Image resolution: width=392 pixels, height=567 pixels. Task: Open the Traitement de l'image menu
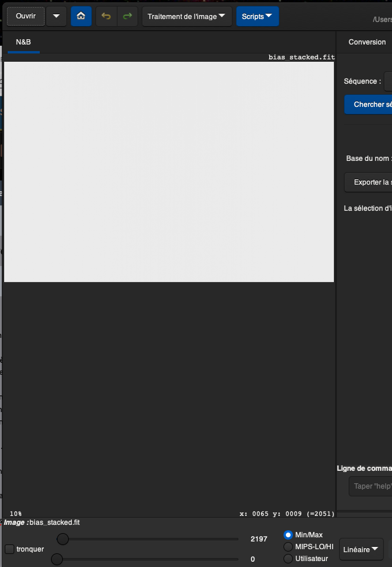187,16
